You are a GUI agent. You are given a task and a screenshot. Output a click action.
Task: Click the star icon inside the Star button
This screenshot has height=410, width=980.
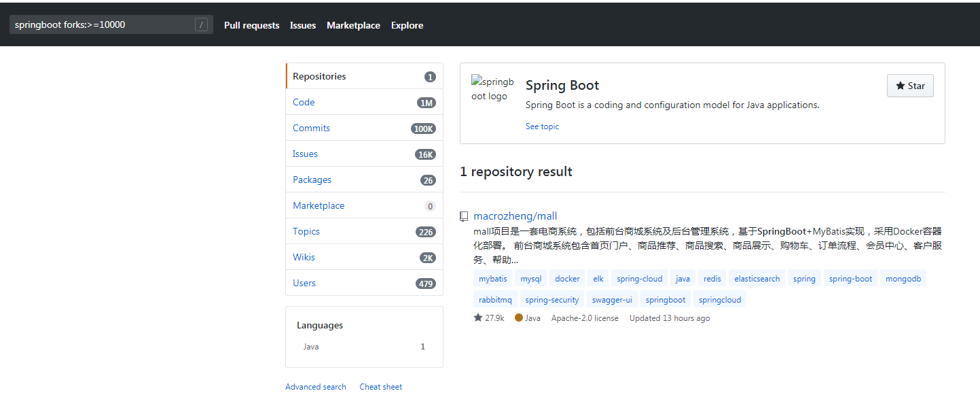(x=901, y=86)
